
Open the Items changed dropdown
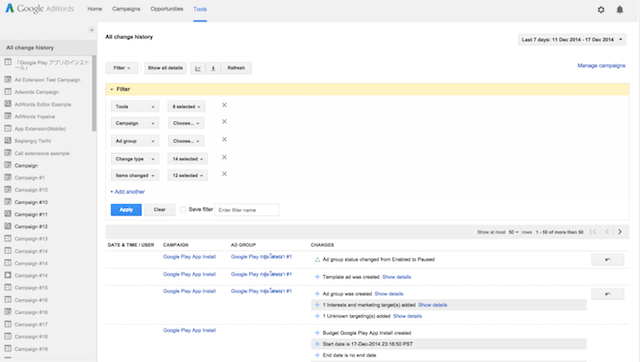[135, 175]
